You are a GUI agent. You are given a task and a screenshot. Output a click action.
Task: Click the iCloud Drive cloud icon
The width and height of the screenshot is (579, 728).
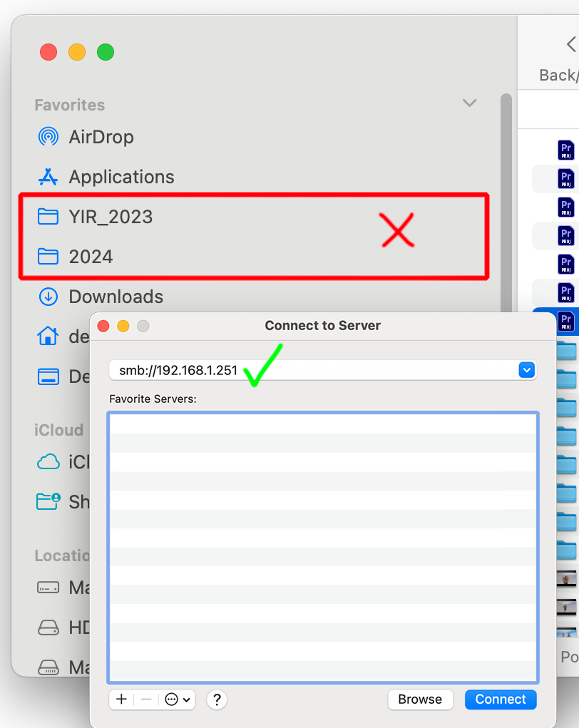(48, 462)
